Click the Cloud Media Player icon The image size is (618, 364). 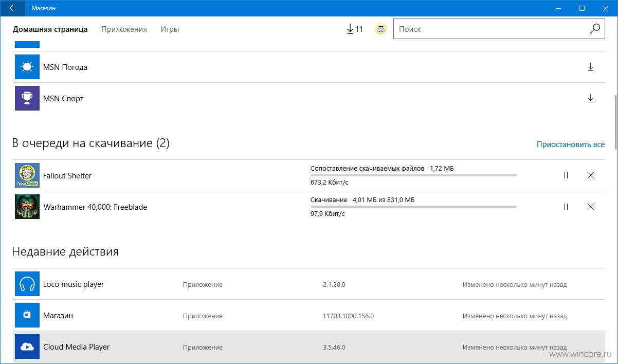(x=27, y=347)
